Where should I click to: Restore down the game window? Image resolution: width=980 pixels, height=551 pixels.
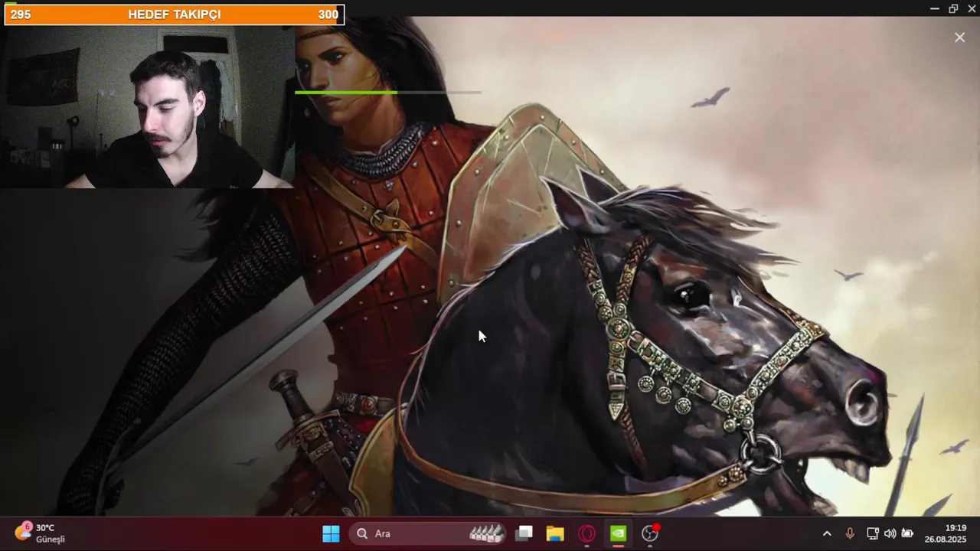pyautogui.click(x=953, y=8)
